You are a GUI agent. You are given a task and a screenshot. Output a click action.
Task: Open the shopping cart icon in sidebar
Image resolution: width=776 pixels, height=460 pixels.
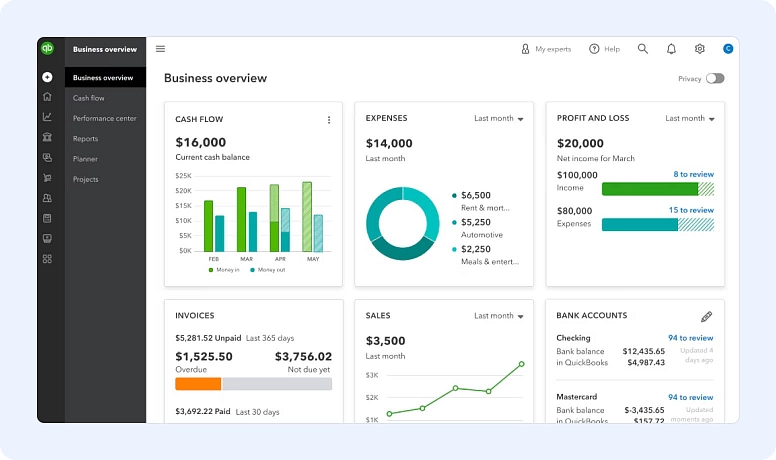(x=47, y=178)
